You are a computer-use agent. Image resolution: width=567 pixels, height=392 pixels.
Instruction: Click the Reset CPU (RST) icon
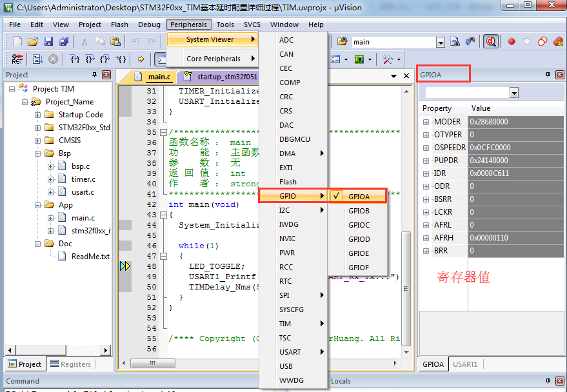[x=17, y=59]
